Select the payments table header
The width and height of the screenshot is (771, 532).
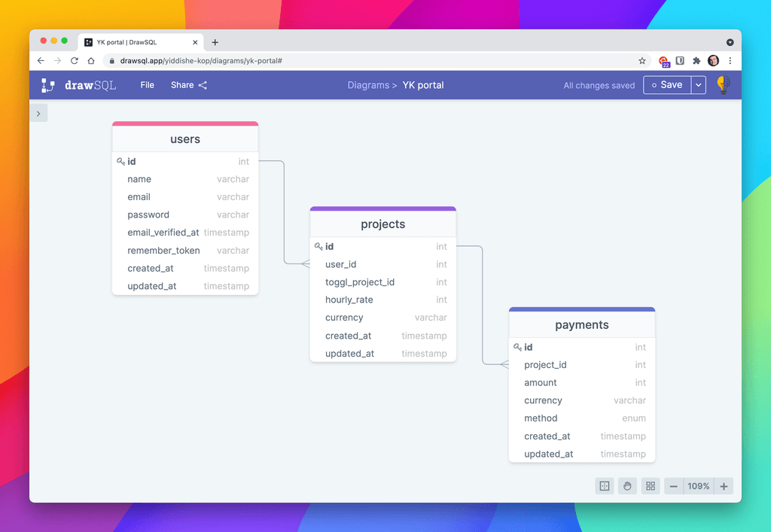point(582,325)
